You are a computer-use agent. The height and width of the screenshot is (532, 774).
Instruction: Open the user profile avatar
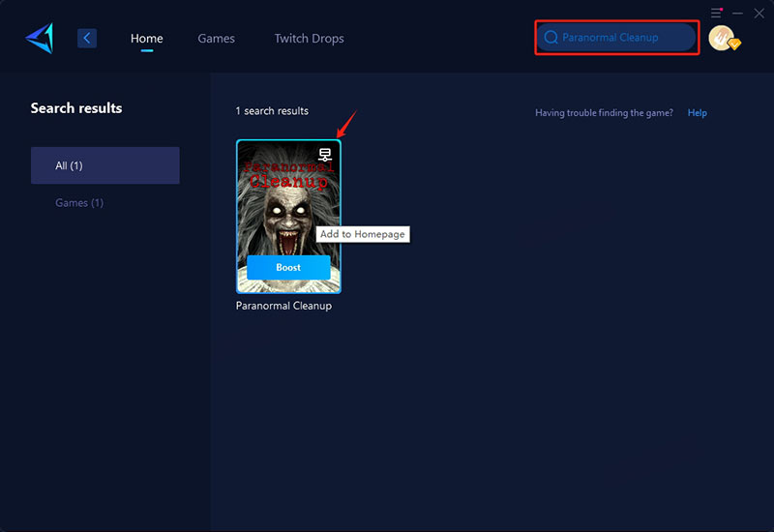(723, 38)
